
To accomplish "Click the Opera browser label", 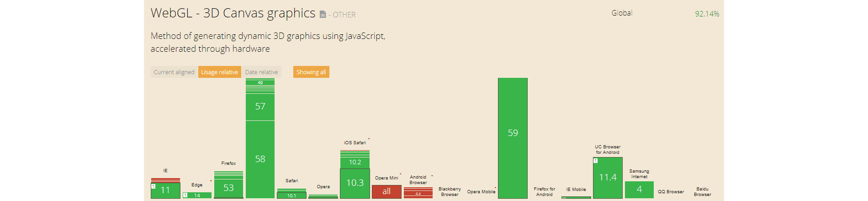I will (323, 187).
